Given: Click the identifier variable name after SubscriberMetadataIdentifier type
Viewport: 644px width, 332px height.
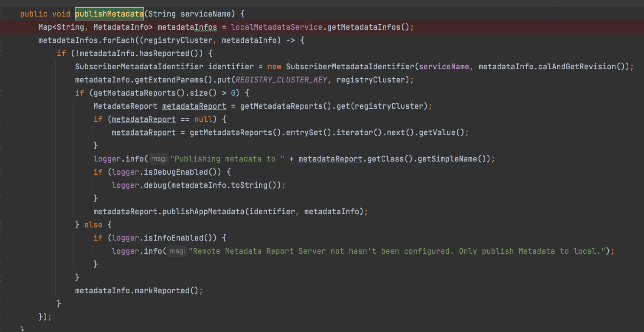Looking at the screenshot, I should [x=231, y=67].
